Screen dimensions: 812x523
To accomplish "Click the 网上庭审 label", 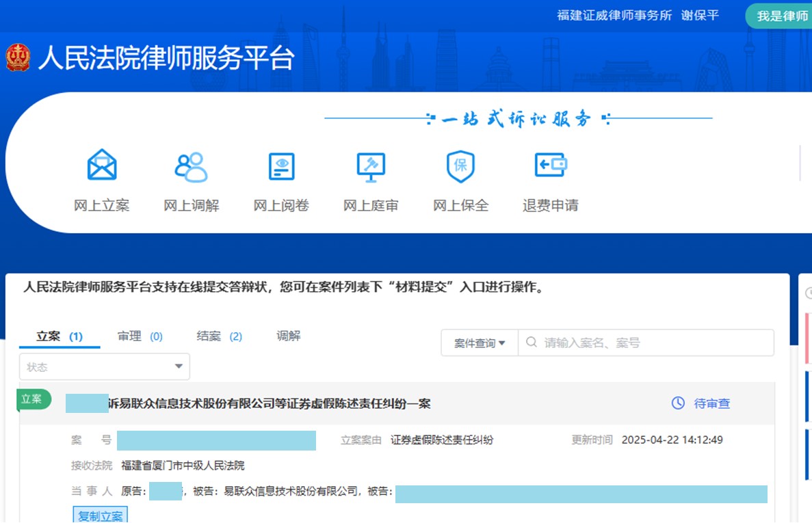I will (x=371, y=205).
